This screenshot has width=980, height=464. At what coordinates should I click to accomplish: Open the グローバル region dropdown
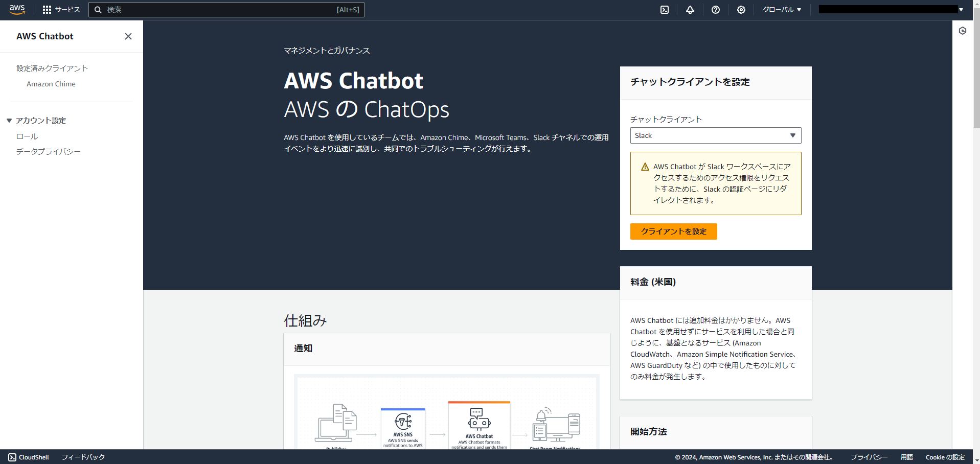(x=782, y=10)
